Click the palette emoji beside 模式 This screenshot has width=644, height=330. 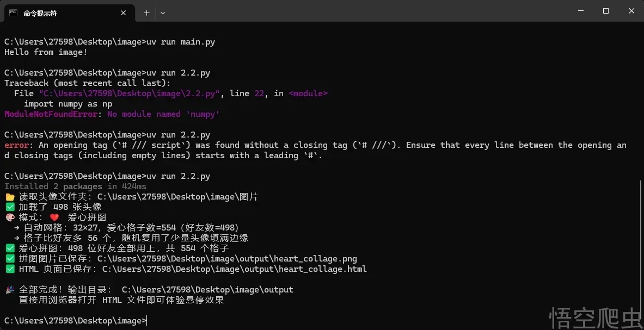point(10,217)
